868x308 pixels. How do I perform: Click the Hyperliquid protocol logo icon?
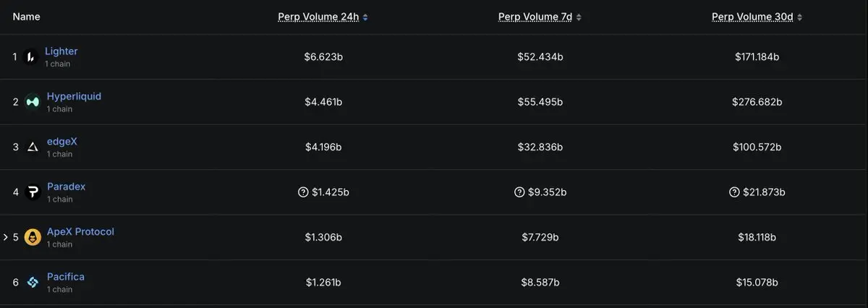click(33, 102)
